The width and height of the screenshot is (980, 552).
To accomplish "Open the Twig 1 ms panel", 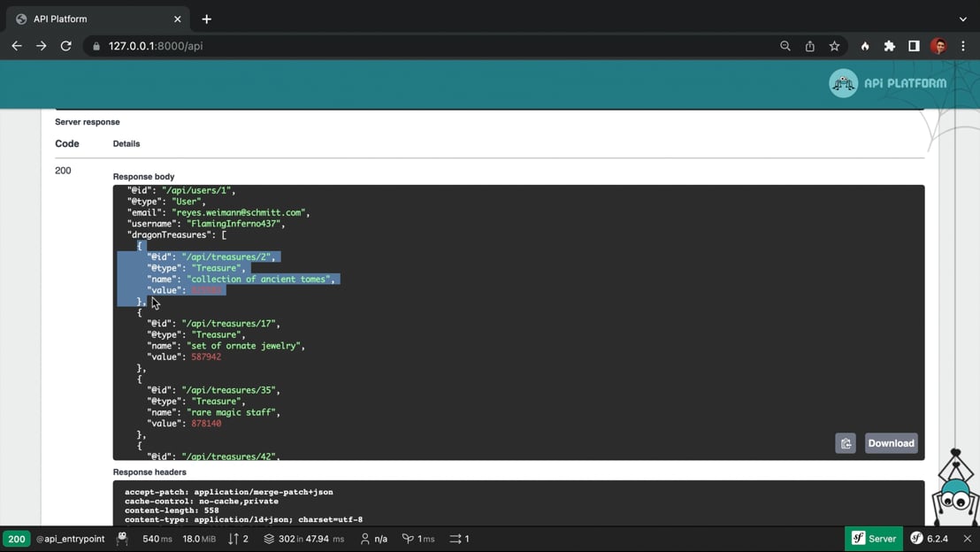I will coord(418,539).
